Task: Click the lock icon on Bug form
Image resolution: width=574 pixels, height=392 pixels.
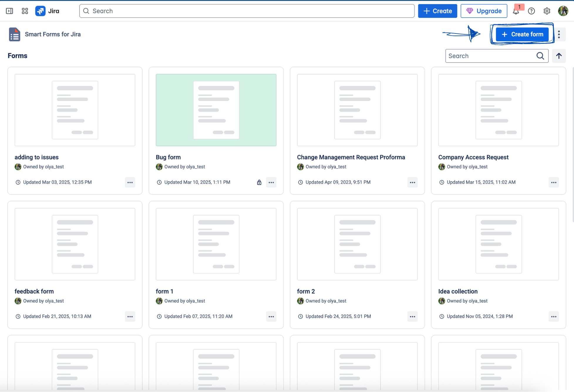Action: point(259,182)
